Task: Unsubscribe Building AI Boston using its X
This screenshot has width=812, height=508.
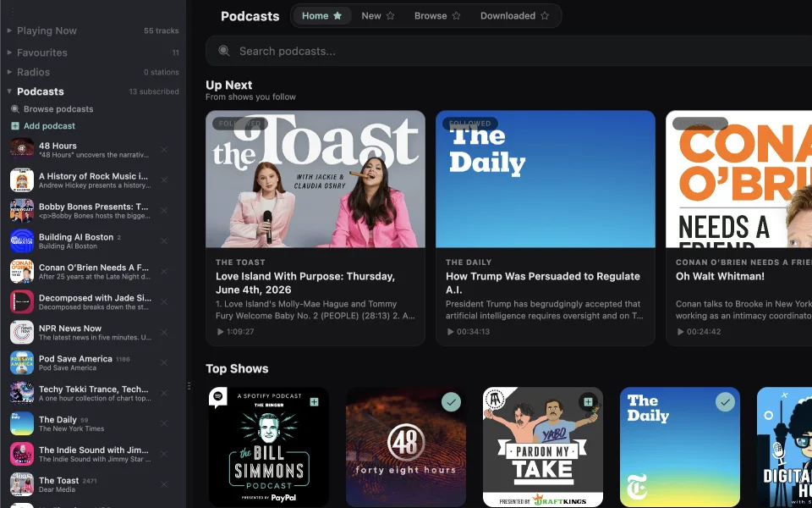Action: tap(164, 241)
